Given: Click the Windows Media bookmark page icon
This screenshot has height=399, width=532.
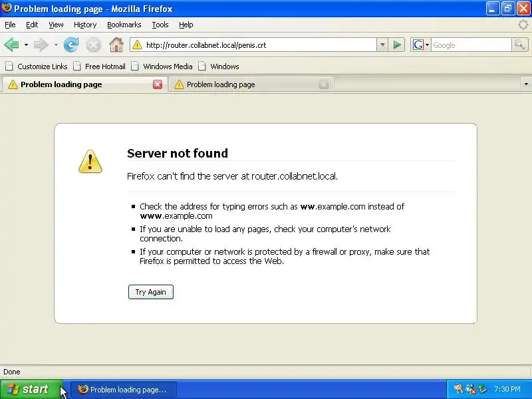Looking at the screenshot, I should coord(135,66).
